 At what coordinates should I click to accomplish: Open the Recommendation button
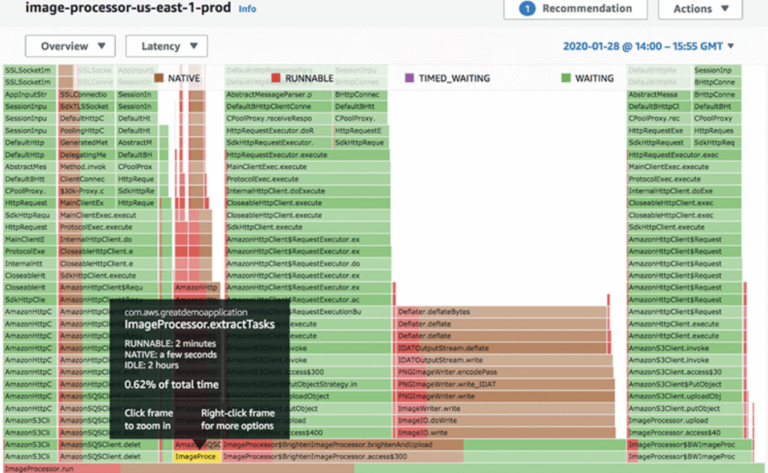pyautogui.click(x=576, y=9)
